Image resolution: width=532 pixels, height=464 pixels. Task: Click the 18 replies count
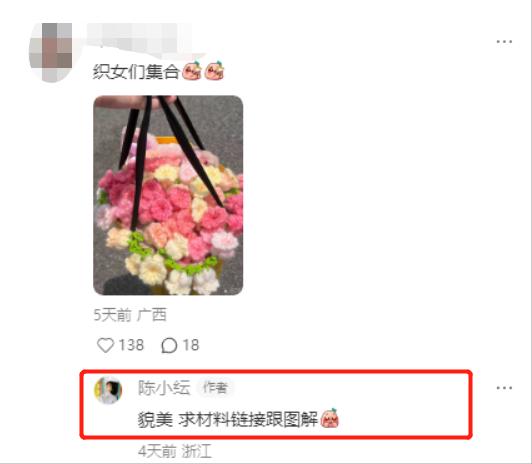pos(191,345)
